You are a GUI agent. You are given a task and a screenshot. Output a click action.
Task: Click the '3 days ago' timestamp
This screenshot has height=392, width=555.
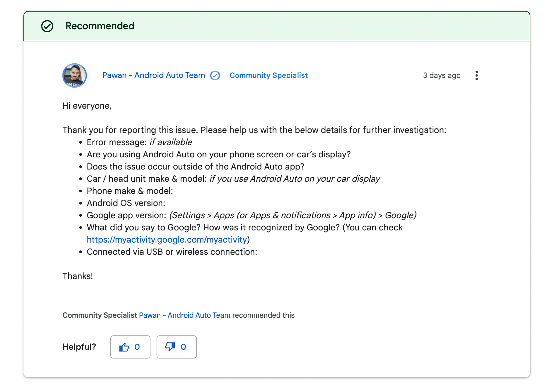(x=442, y=75)
